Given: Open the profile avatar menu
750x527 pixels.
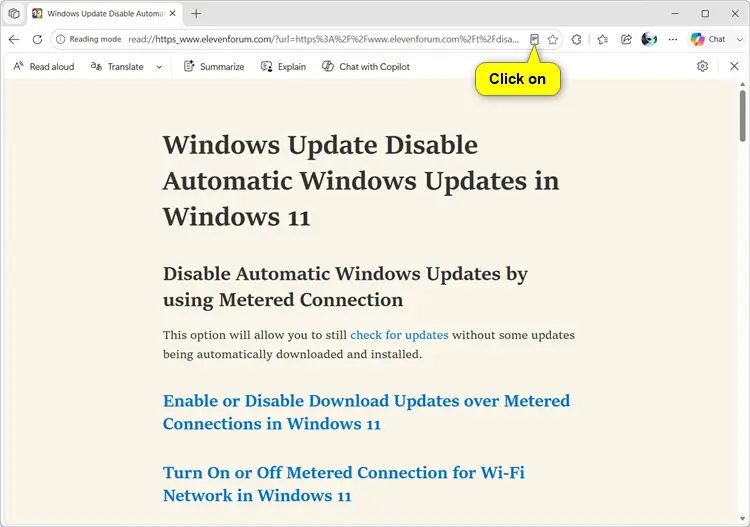Looking at the screenshot, I should (x=649, y=39).
